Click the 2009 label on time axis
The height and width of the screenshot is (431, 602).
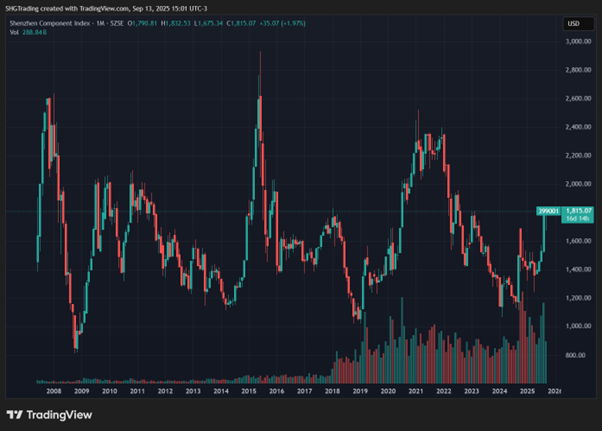point(82,391)
